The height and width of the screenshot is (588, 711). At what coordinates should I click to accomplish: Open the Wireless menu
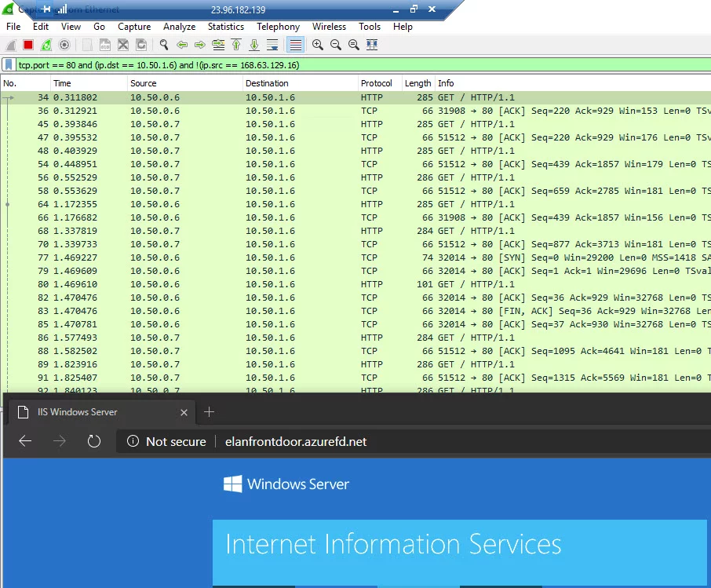pos(329,27)
